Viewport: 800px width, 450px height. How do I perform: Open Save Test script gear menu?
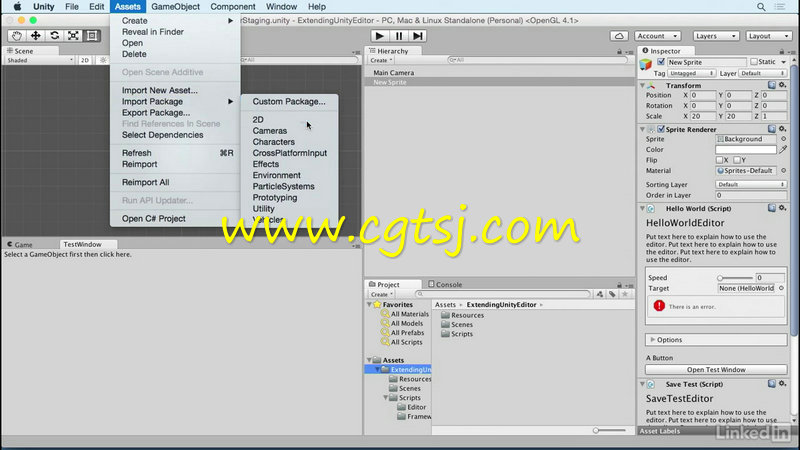pos(782,384)
